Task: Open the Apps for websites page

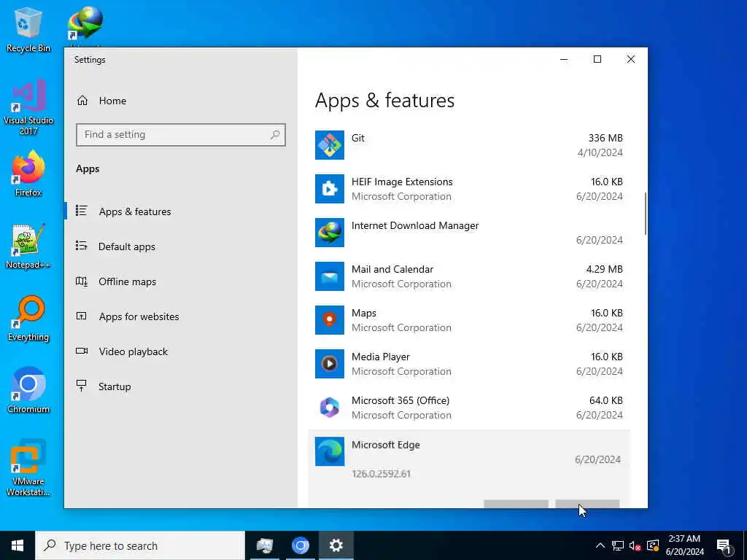Action: coord(181,316)
